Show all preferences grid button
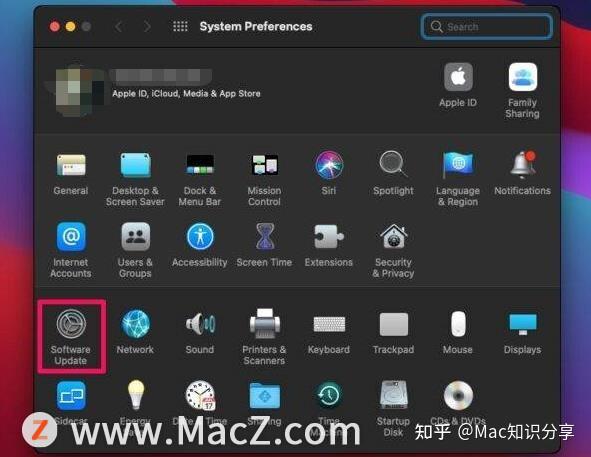The width and height of the screenshot is (591, 457). 180,26
